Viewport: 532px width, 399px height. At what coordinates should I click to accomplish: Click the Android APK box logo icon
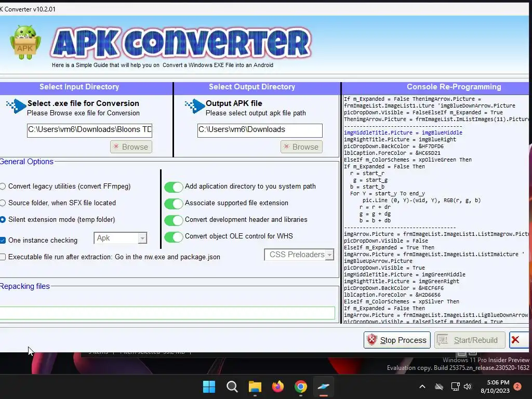[25, 43]
